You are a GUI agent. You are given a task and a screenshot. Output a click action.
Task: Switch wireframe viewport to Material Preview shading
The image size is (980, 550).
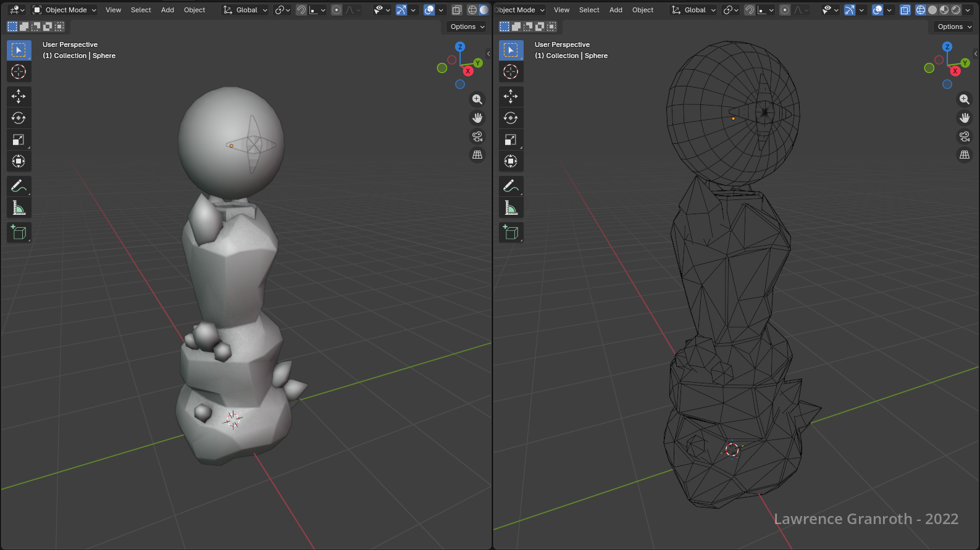[x=944, y=10]
